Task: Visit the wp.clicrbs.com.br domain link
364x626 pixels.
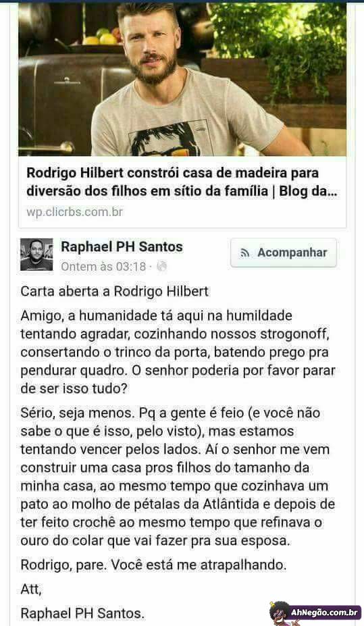Action: click(75, 211)
